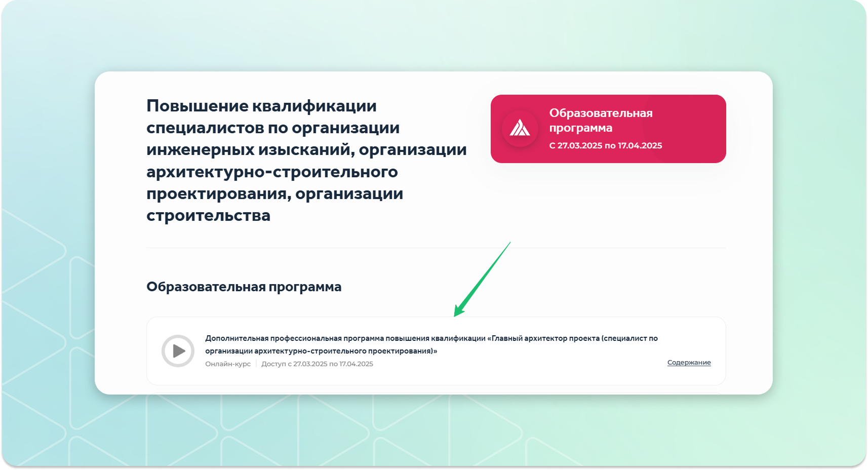This screenshot has width=868, height=470.
Task: Open course titled Дополнительная профессиональная программа повышения квалификации
Action: pyautogui.click(x=431, y=344)
